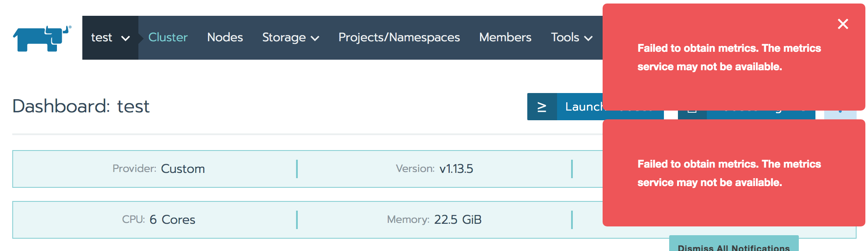
Task: Select the Provider Custom value
Action: coord(183,169)
